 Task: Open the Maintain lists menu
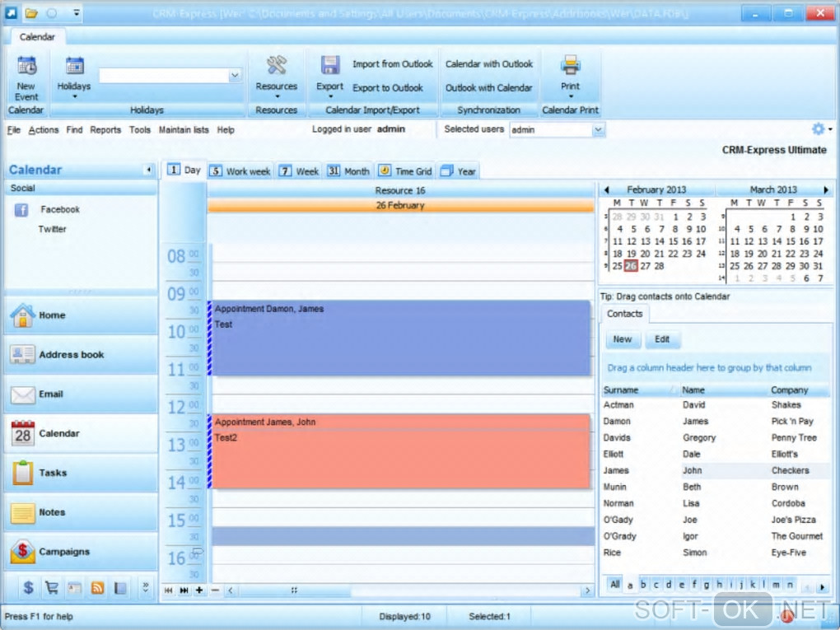coord(184,129)
